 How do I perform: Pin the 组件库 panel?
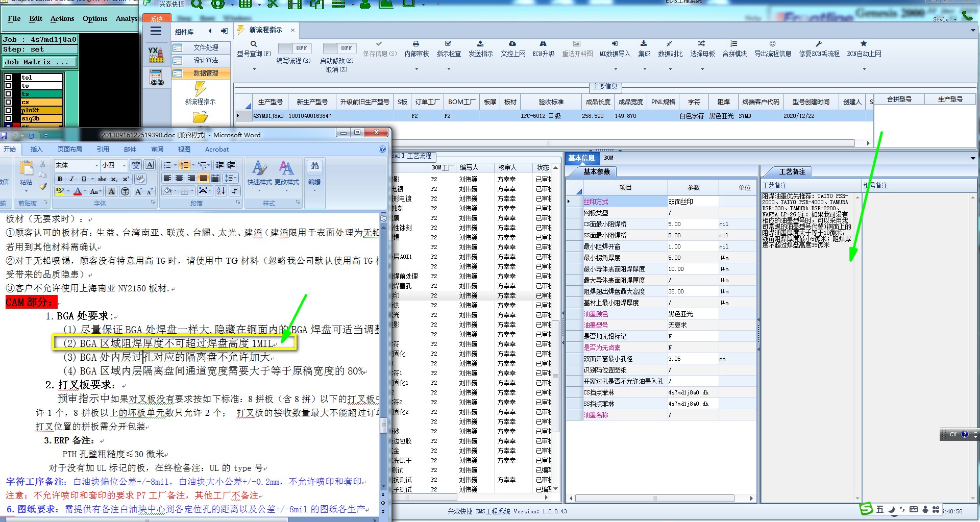point(224,31)
